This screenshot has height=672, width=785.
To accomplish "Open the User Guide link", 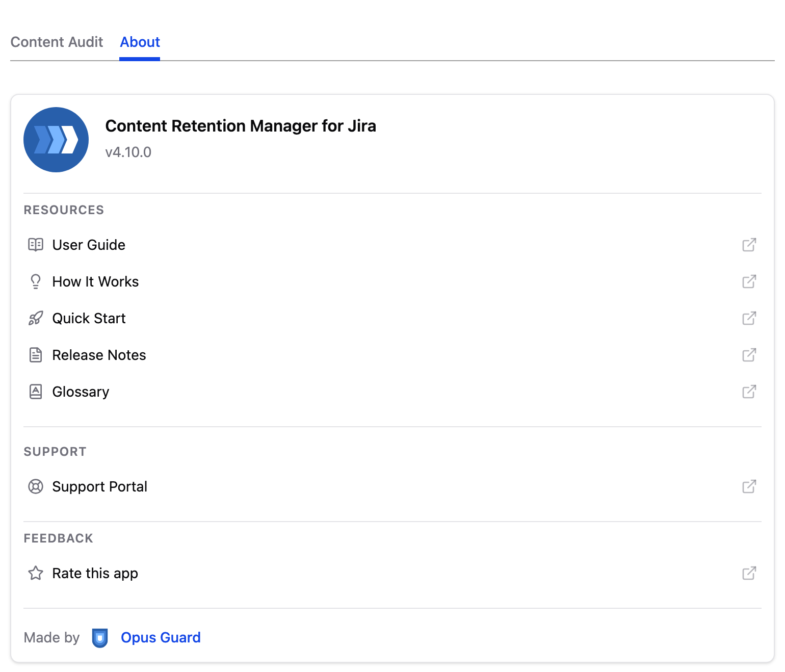I will pyautogui.click(x=89, y=245).
